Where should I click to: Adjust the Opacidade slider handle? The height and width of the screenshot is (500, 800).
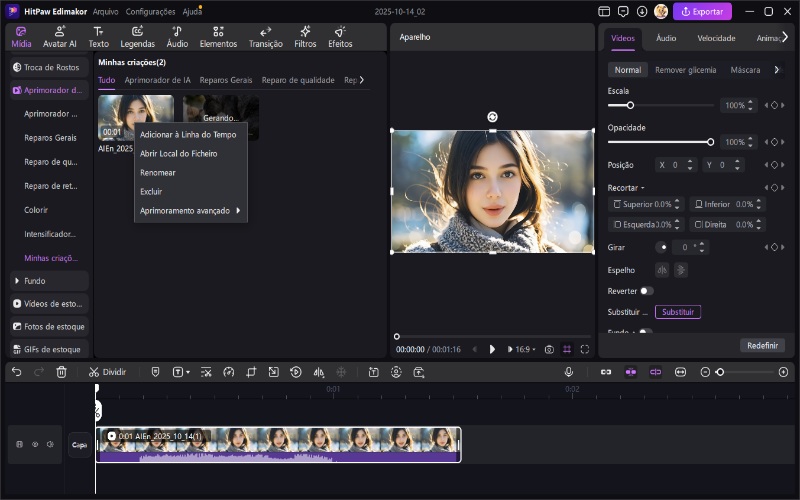(x=710, y=142)
